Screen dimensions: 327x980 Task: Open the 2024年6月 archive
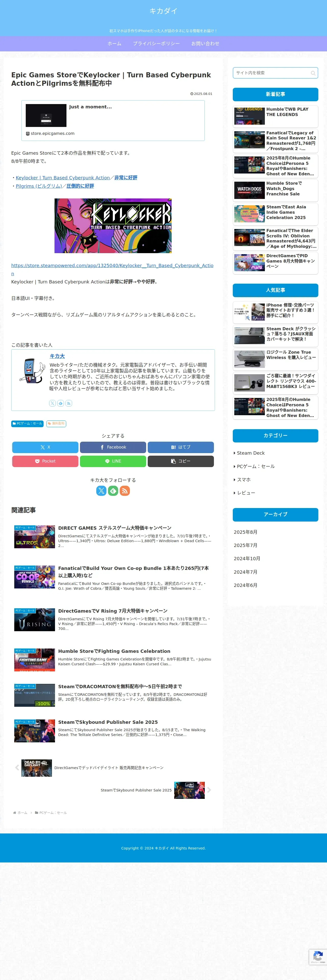point(246,585)
